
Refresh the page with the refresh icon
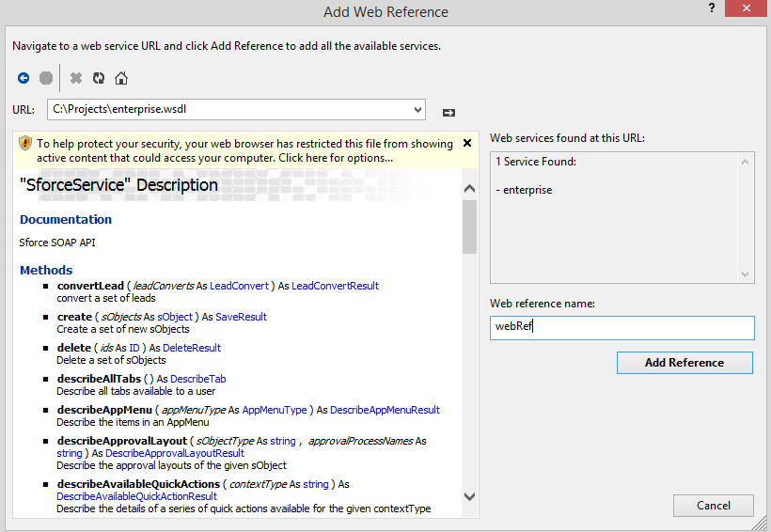coord(99,78)
